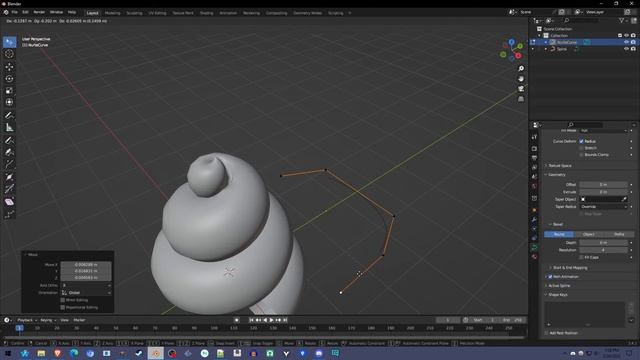Click Blender icon in Windows taskbar
Image resolution: width=640 pixels, height=360 pixels.
[x=156, y=353]
